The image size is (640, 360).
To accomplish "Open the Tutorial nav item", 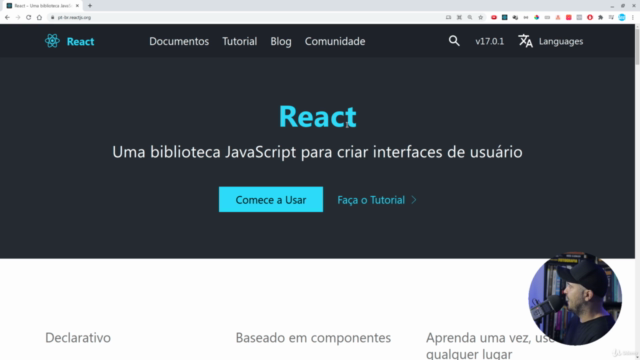I will (x=240, y=41).
